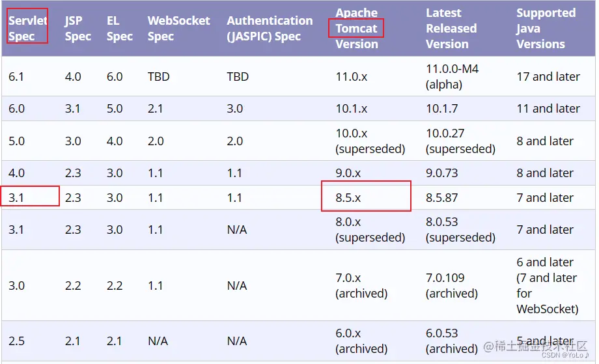Viewport: 599px width, 364px height.
Task: Click the EL Spec column header
Action: (120, 28)
